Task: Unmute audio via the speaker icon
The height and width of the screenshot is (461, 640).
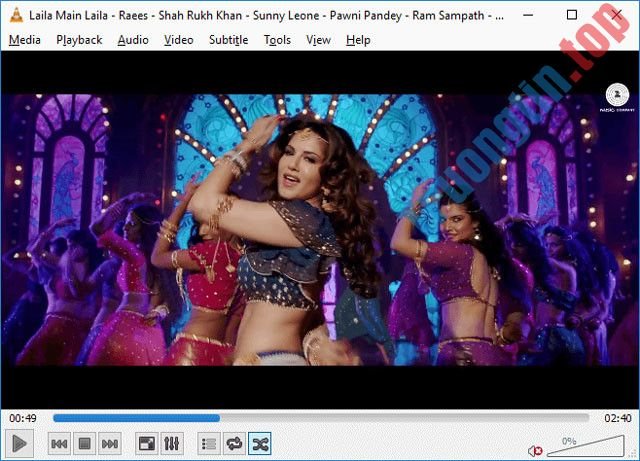Action: click(535, 451)
